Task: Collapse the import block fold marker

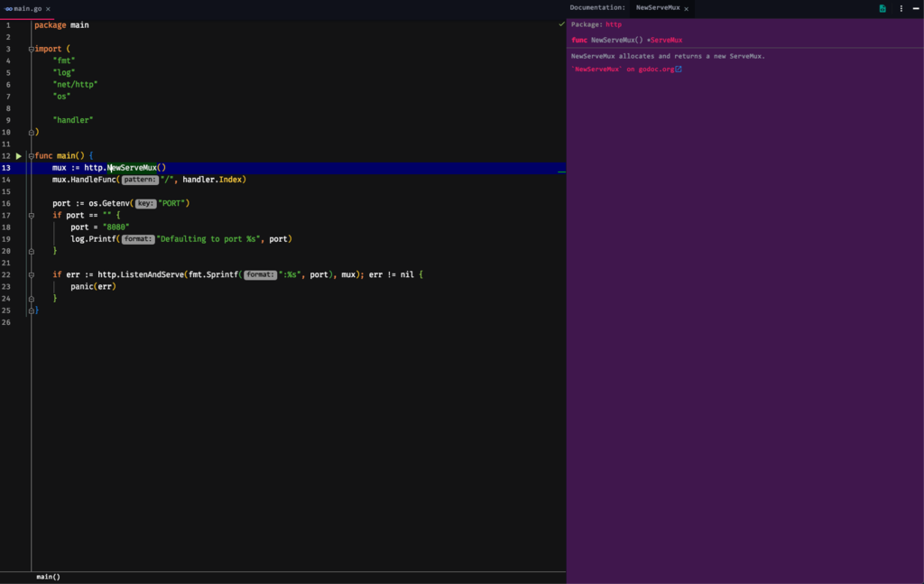Action: [x=32, y=50]
